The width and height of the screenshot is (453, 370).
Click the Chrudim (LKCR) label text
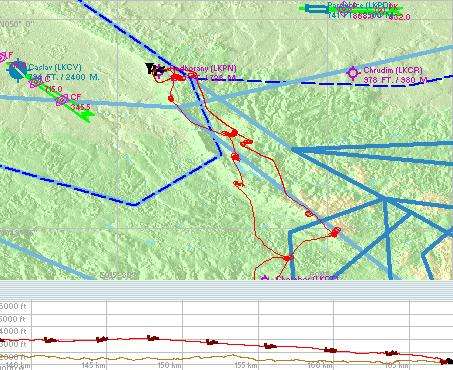[393, 70]
